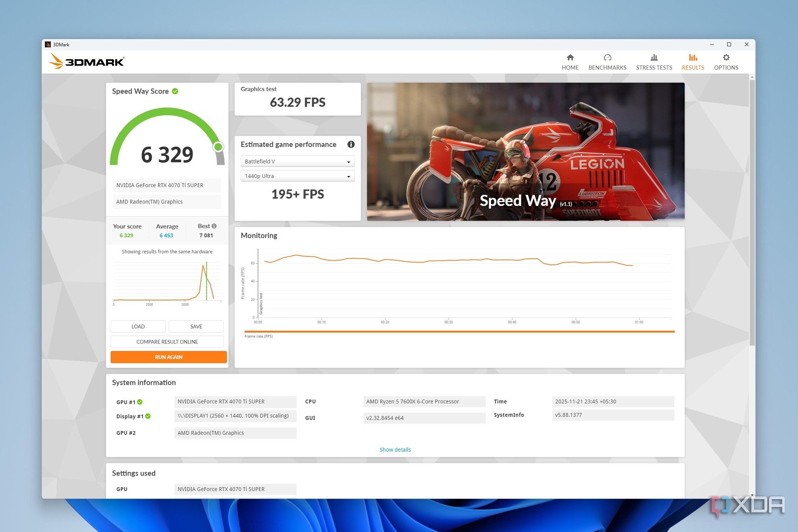Click the Speed Way benchmark banner image
The height and width of the screenshot is (532, 798).
(525, 152)
